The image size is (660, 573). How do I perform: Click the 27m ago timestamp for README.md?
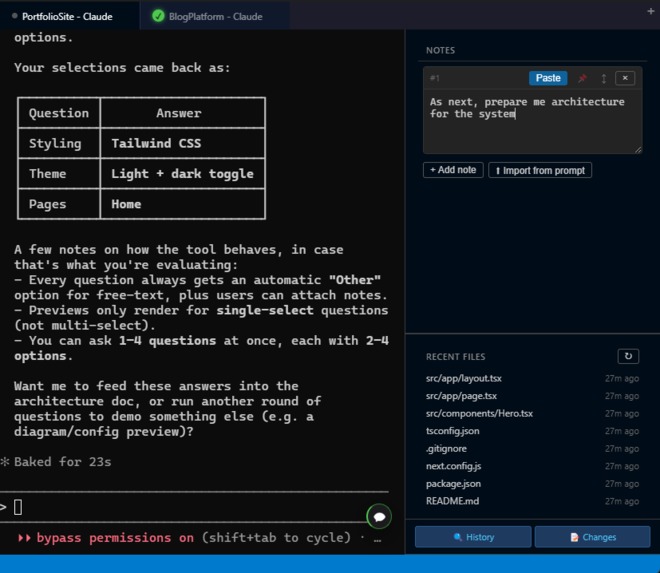coord(622,501)
